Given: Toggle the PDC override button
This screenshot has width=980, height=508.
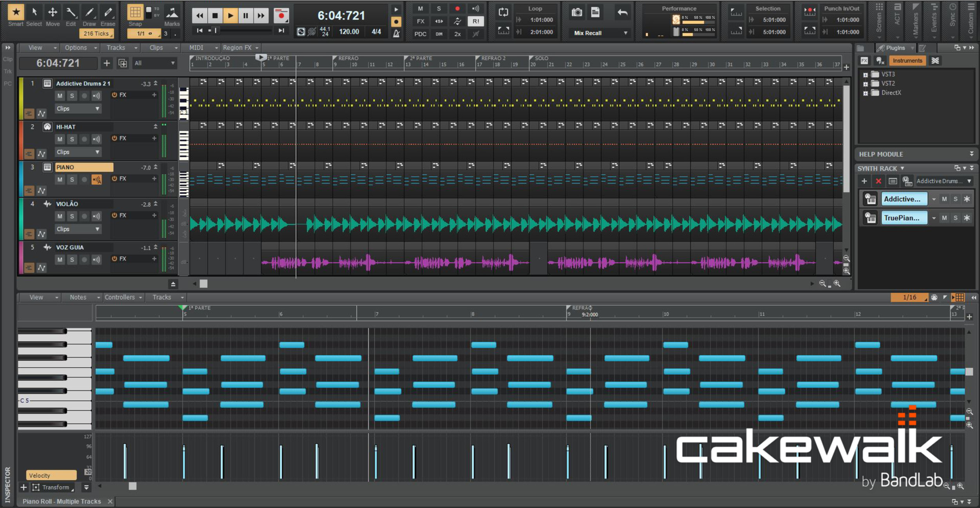Looking at the screenshot, I should pos(420,34).
